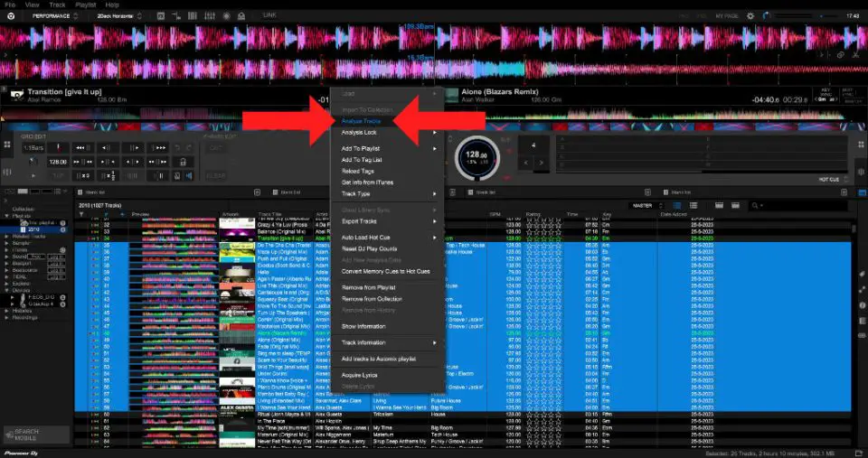This screenshot has width=868, height=458.
Task: Open the 2Deck Horizontal layout dropdown
Action: coord(119,16)
